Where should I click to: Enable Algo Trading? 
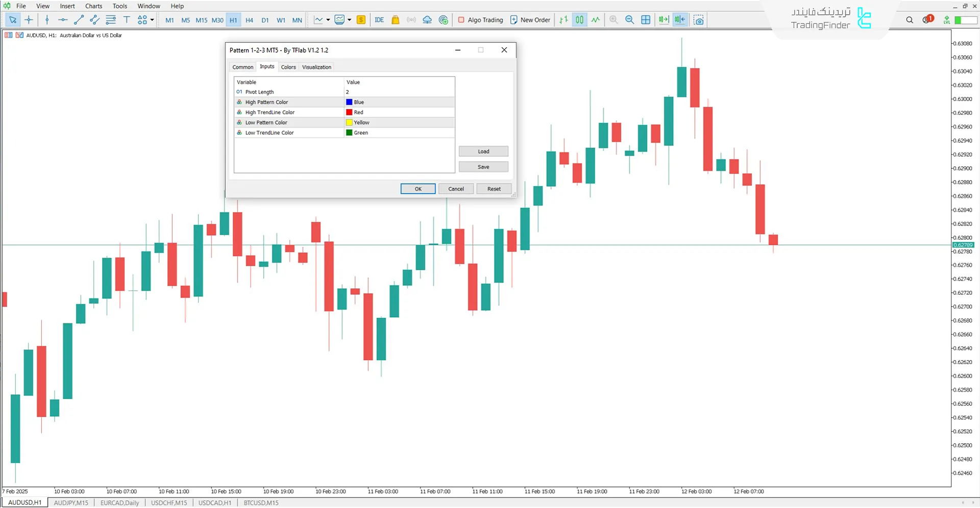tap(480, 19)
